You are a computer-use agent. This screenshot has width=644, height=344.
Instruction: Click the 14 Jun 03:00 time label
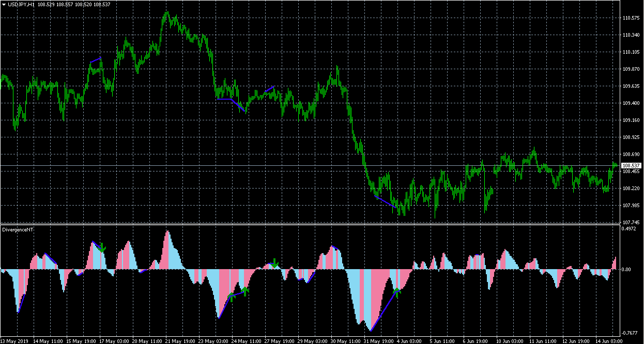[x=610, y=341]
